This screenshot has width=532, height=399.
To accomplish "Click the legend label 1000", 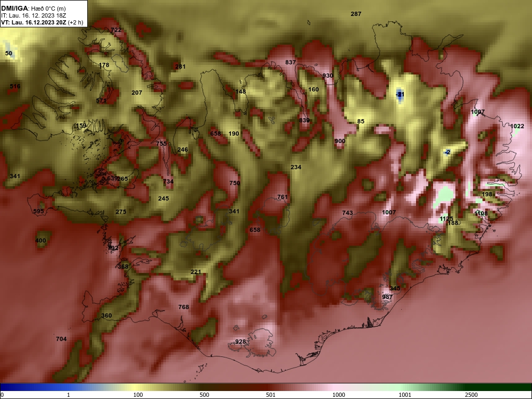I will point(338,395).
